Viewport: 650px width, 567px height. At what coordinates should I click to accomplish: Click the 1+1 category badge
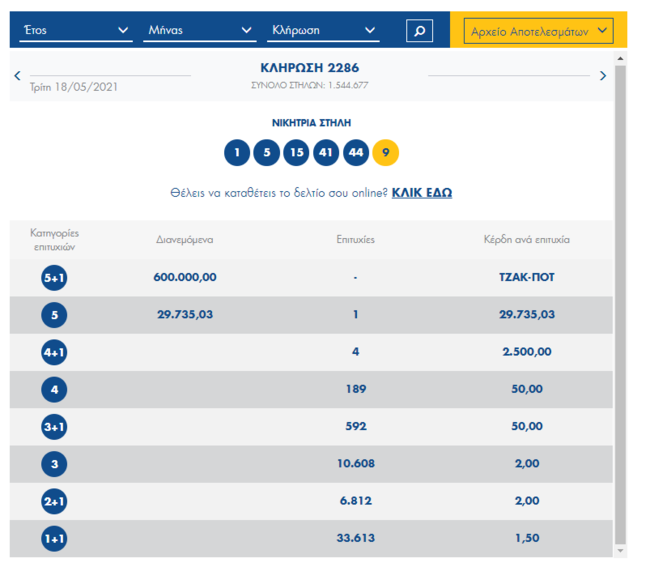(x=54, y=539)
